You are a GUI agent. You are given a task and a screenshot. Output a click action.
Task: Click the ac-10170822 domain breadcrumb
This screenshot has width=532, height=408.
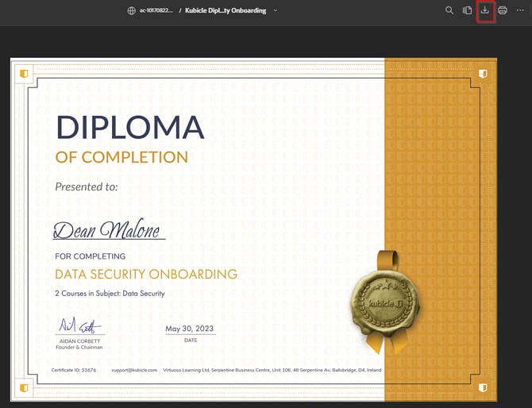156,10
